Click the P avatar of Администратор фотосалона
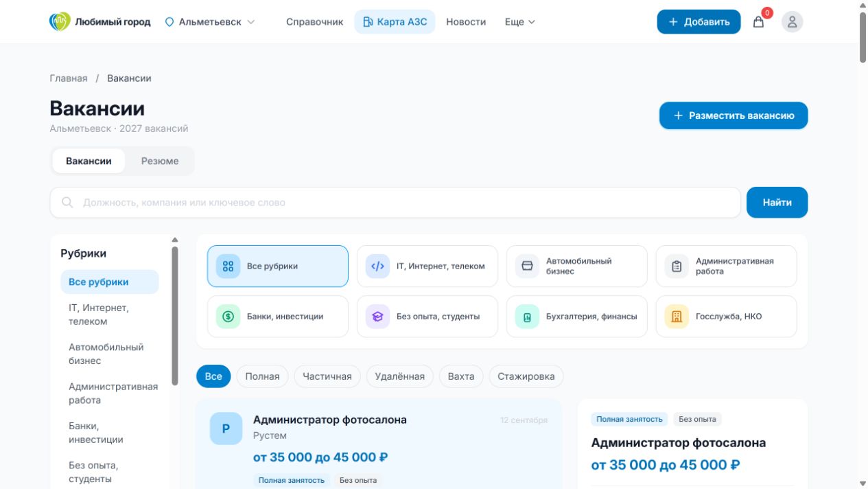This screenshot has height=489, width=868. (x=226, y=429)
